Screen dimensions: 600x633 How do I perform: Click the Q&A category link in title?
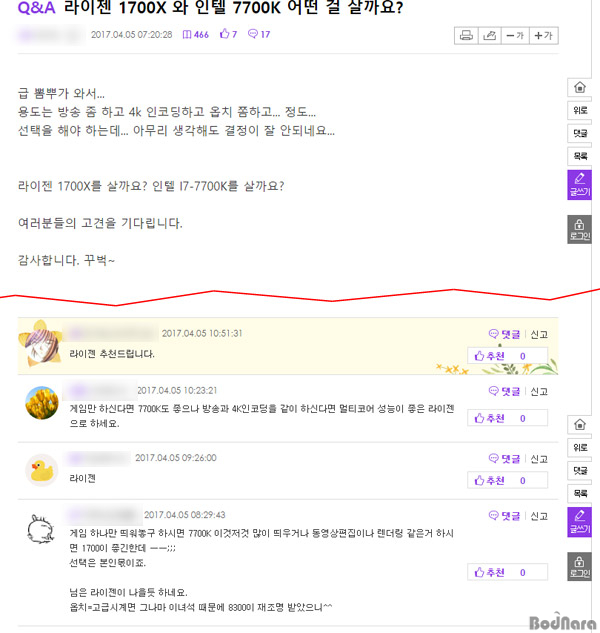pos(36,8)
